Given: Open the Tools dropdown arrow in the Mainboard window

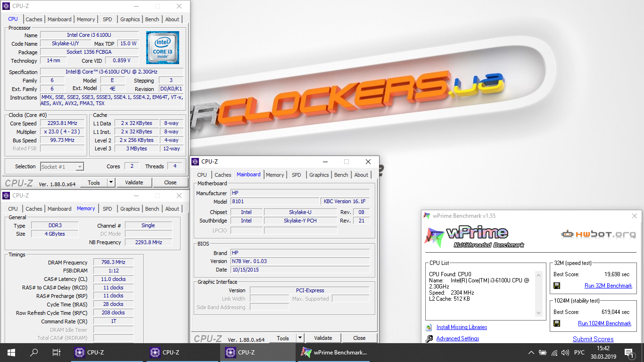Looking at the screenshot, I should [x=300, y=338].
